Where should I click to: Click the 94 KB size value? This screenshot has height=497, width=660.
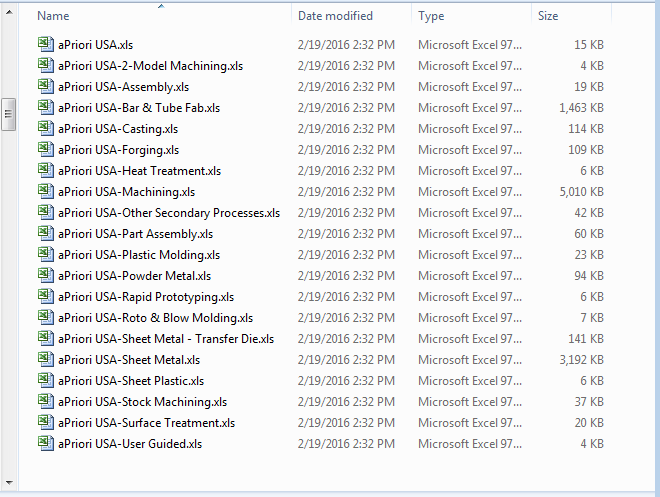coord(589,276)
